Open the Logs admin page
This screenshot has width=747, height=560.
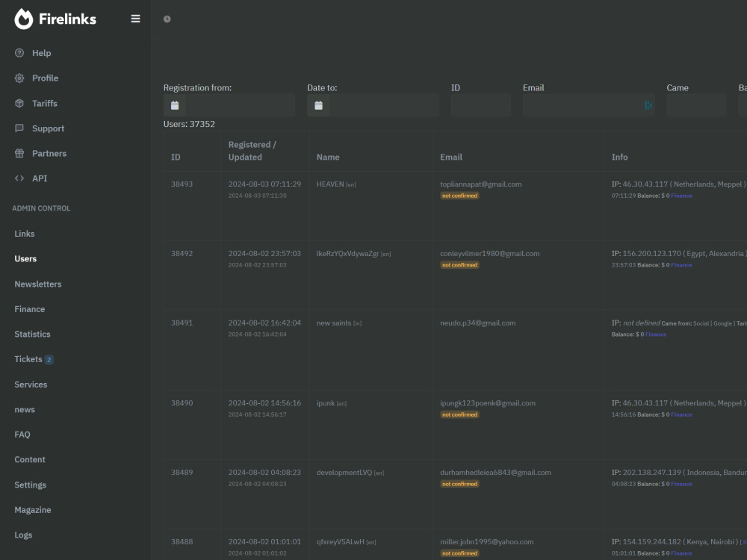click(23, 535)
